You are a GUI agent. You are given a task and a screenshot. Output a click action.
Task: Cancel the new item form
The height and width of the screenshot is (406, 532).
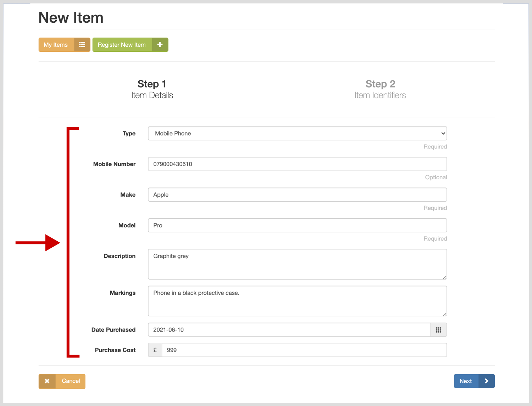(71, 381)
